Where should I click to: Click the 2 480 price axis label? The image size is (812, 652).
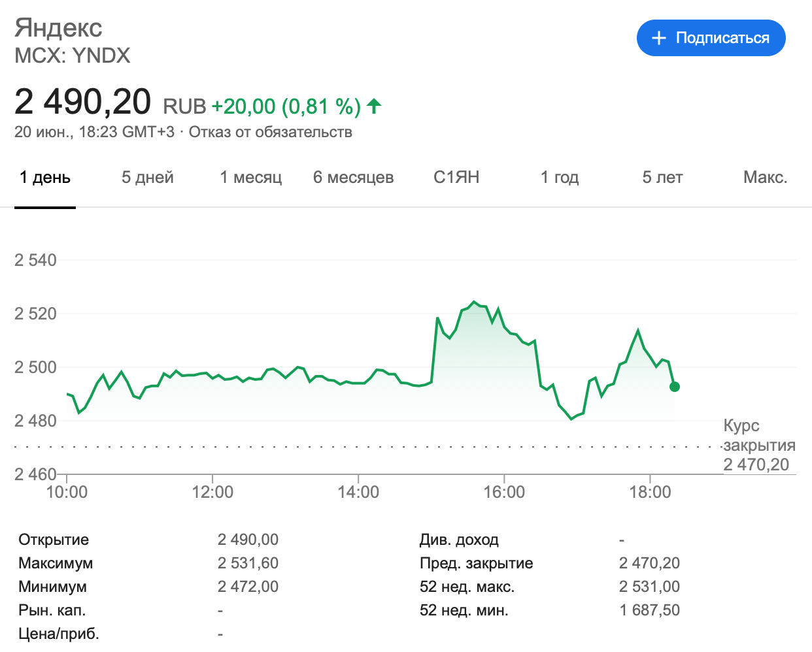pyautogui.click(x=36, y=421)
